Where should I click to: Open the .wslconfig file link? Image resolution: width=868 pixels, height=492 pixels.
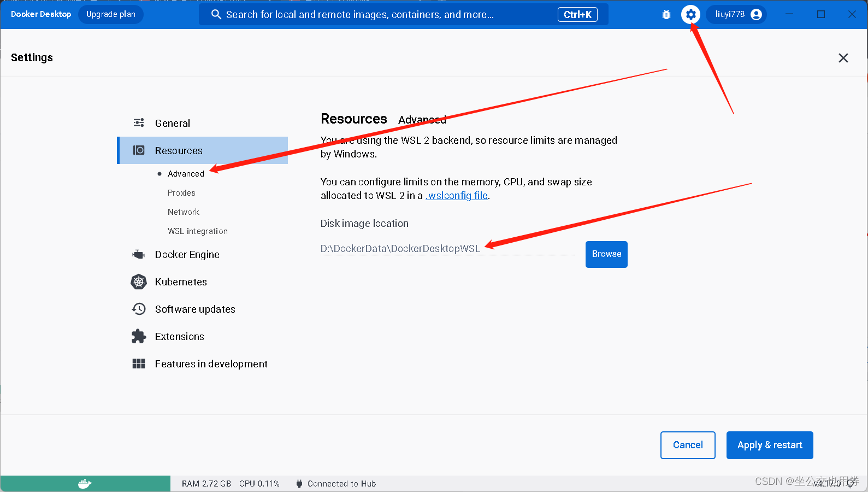tap(457, 196)
